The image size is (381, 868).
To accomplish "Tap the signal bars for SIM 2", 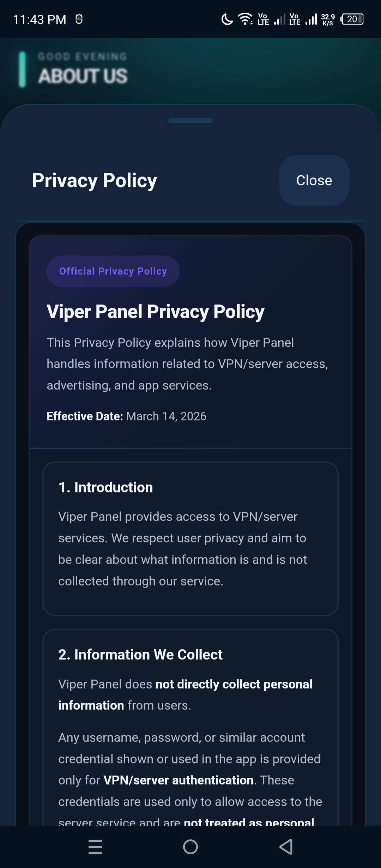I will pyautogui.click(x=312, y=19).
